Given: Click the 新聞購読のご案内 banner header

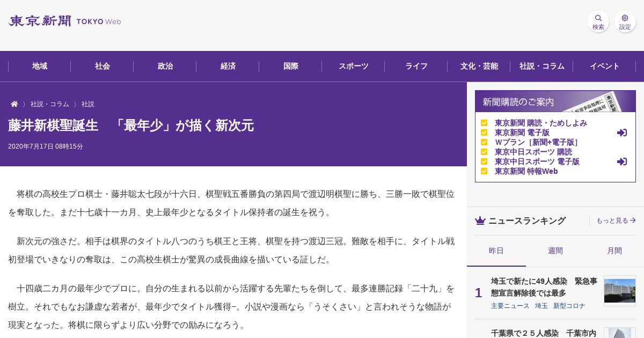Looking at the screenshot, I should click(x=555, y=101).
